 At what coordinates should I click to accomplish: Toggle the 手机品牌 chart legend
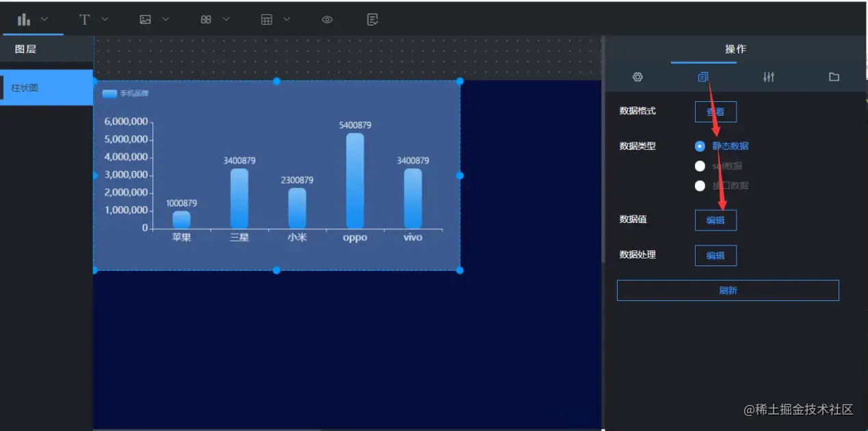coord(125,93)
